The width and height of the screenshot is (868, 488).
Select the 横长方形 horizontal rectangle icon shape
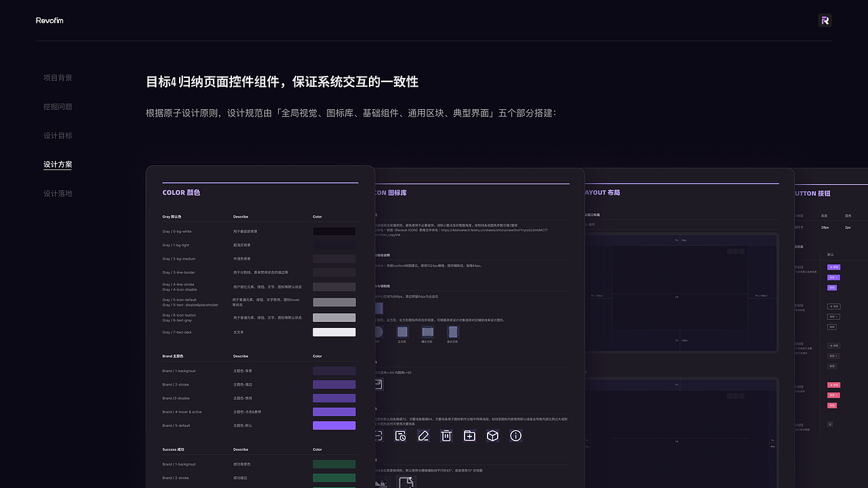[x=427, y=332]
